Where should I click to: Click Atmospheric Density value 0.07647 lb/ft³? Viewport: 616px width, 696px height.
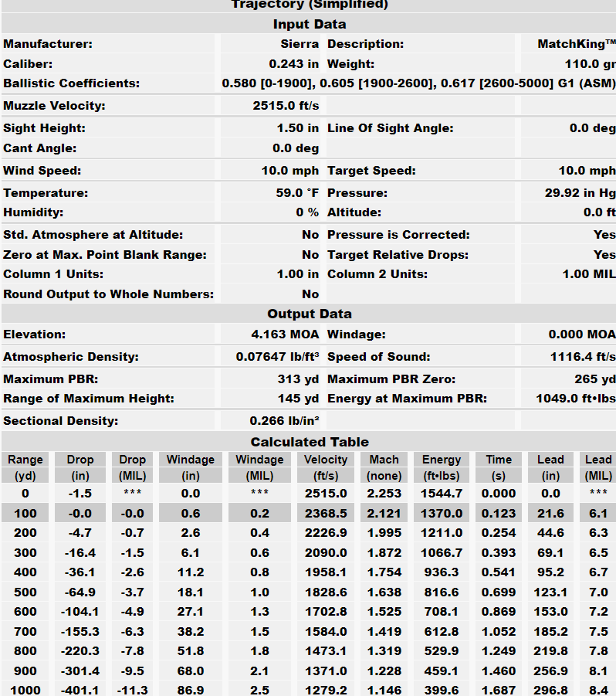click(x=277, y=357)
